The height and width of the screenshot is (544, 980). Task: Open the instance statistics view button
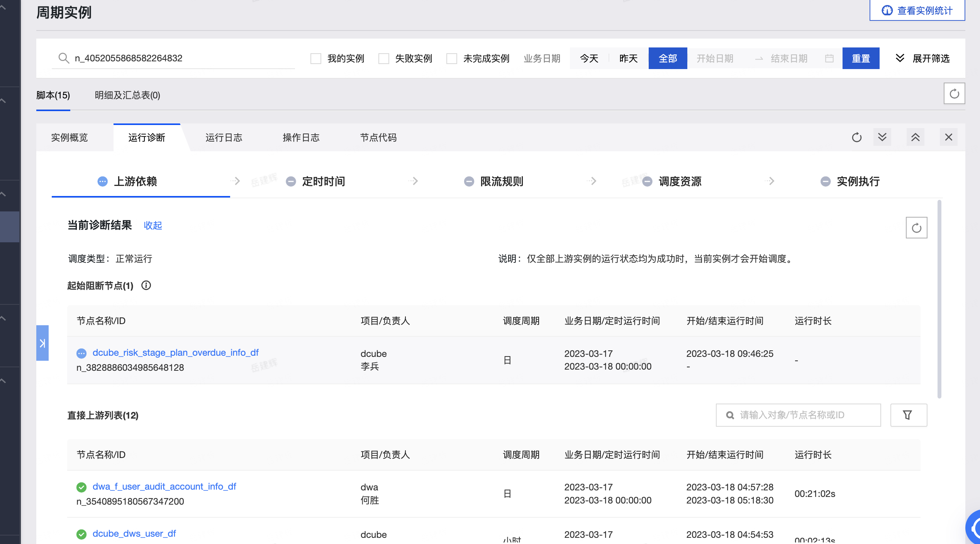point(917,10)
